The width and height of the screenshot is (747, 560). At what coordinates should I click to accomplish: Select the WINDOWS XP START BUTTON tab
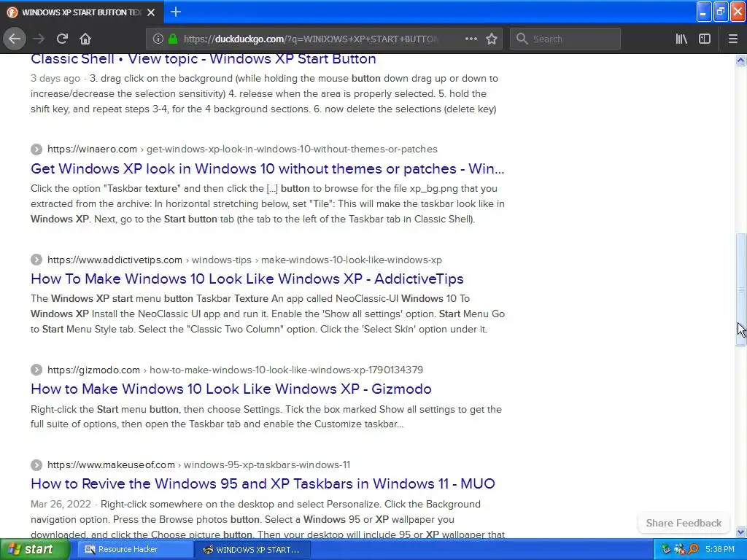(82, 12)
